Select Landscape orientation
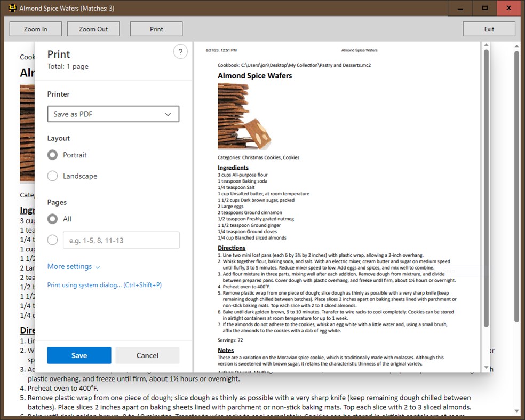Image resolution: width=525 pixels, height=420 pixels. pos(52,176)
